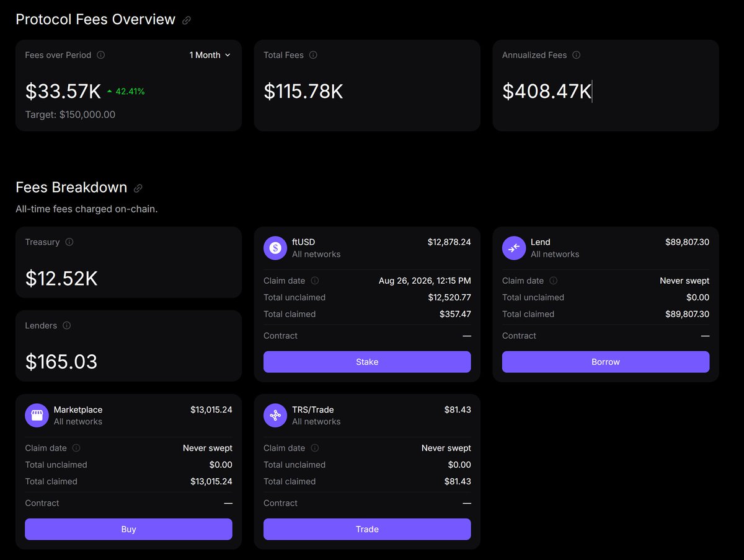744x560 pixels.
Task: Click the $115.78K total fees value
Action: [303, 92]
